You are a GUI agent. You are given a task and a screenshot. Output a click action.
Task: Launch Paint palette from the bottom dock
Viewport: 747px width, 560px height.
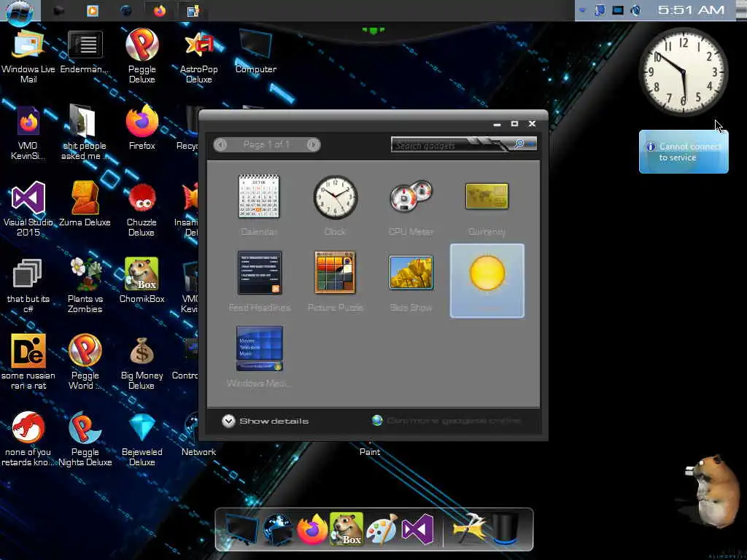tap(382, 529)
